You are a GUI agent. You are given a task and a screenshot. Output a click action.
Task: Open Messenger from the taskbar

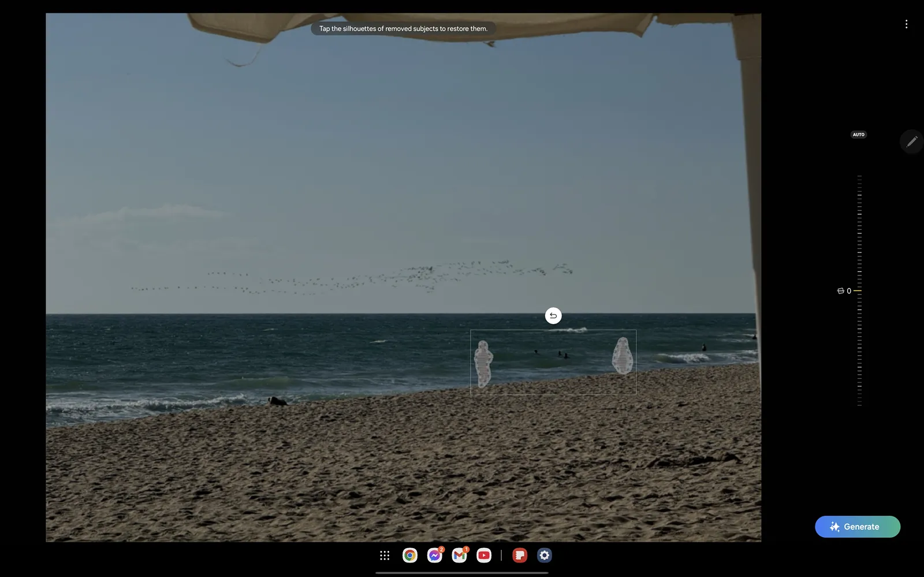click(435, 556)
